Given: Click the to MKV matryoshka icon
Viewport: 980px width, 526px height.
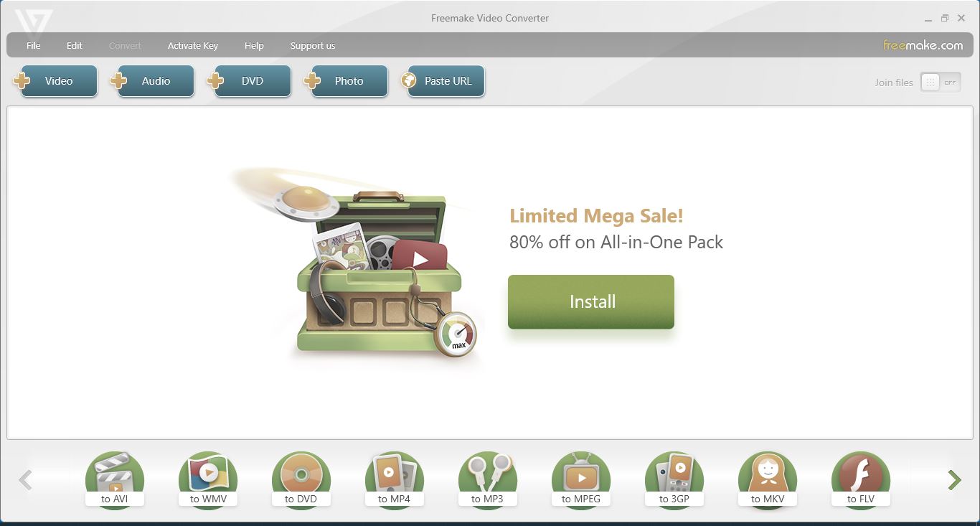Looking at the screenshot, I should [768, 480].
